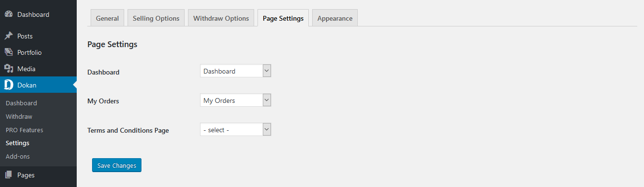The height and width of the screenshot is (187, 644).
Task: Open the Dashboard page dropdown
Action: (235, 71)
